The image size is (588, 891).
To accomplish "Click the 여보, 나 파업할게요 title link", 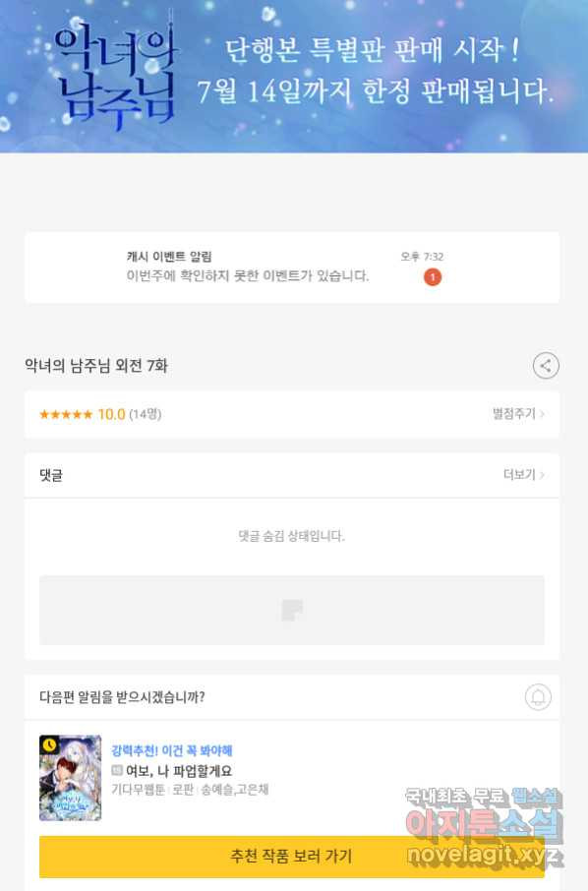I will (179, 771).
